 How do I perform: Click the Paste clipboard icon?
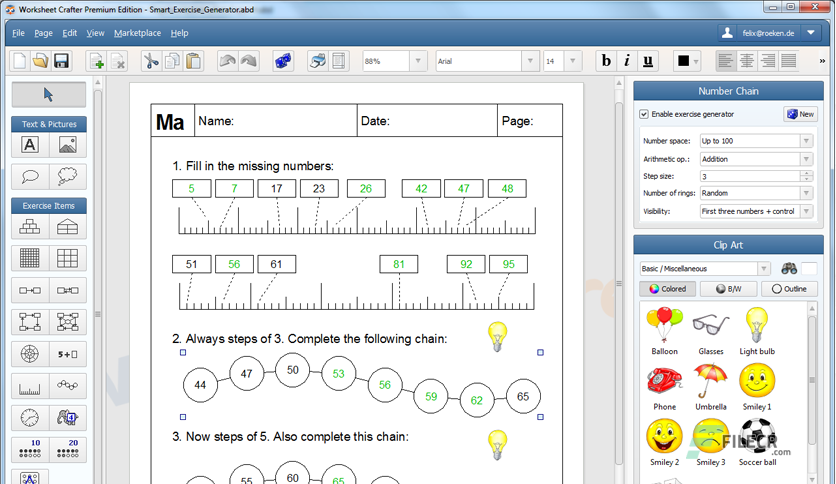(x=194, y=61)
